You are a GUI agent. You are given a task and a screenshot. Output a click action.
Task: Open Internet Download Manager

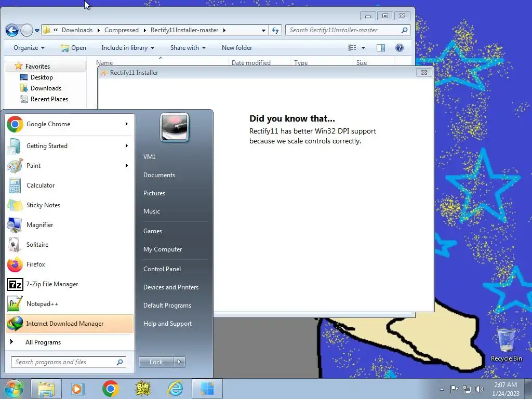click(70, 323)
